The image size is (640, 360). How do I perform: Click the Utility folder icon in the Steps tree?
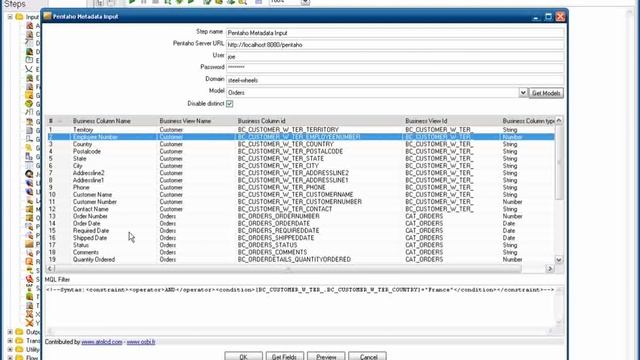pyautogui.click(x=19, y=349)
